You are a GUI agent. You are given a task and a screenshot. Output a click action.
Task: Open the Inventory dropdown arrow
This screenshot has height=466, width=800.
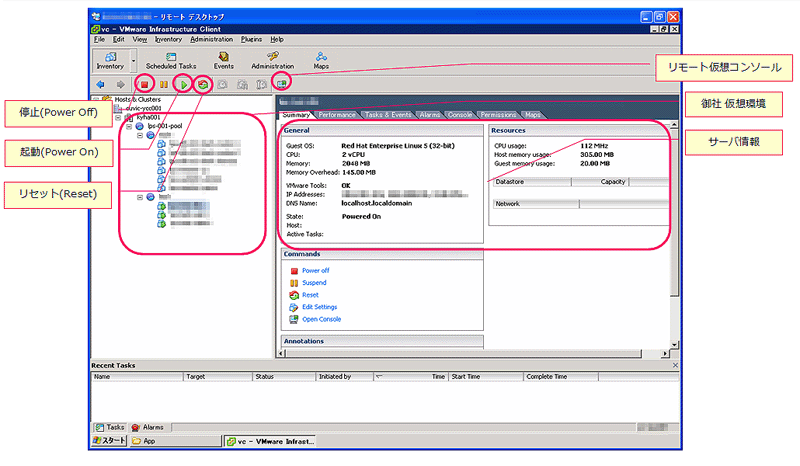[x=132, y=60]
